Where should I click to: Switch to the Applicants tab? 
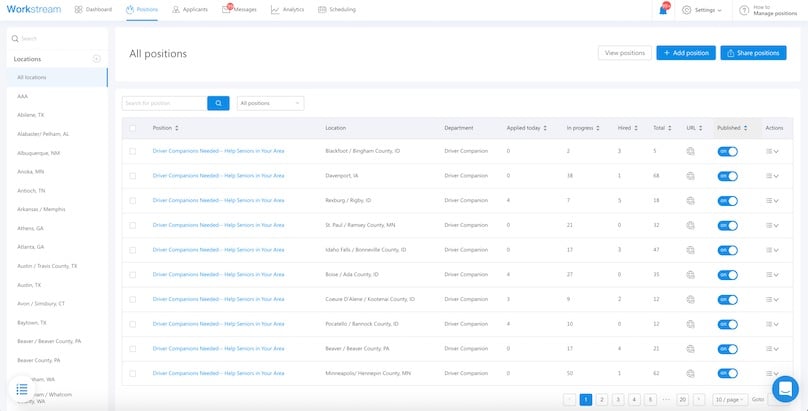[190, 10]
